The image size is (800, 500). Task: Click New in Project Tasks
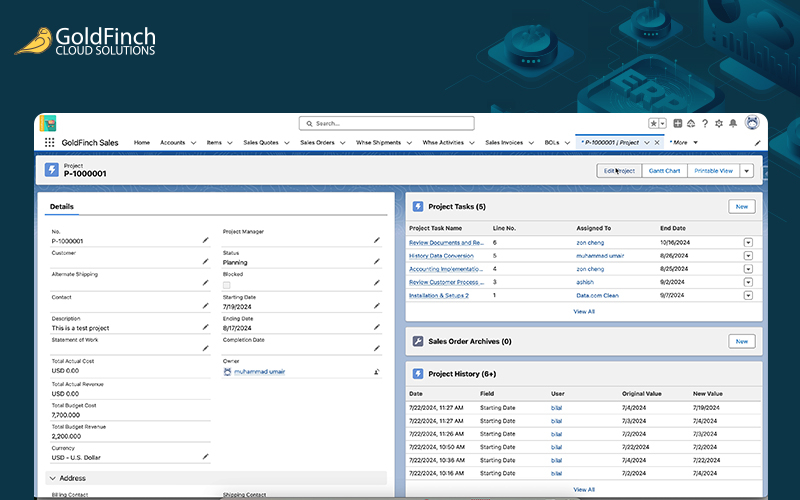tap(741, 207)
